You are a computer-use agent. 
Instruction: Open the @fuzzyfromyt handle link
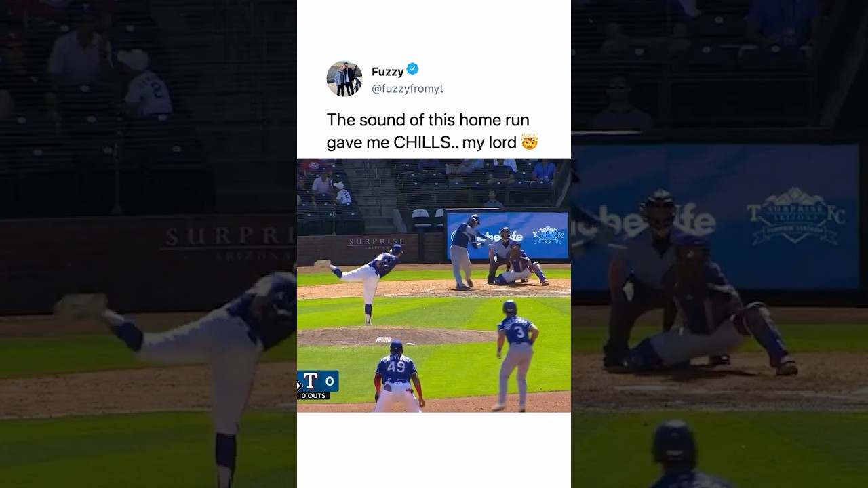tap(408, 89)
